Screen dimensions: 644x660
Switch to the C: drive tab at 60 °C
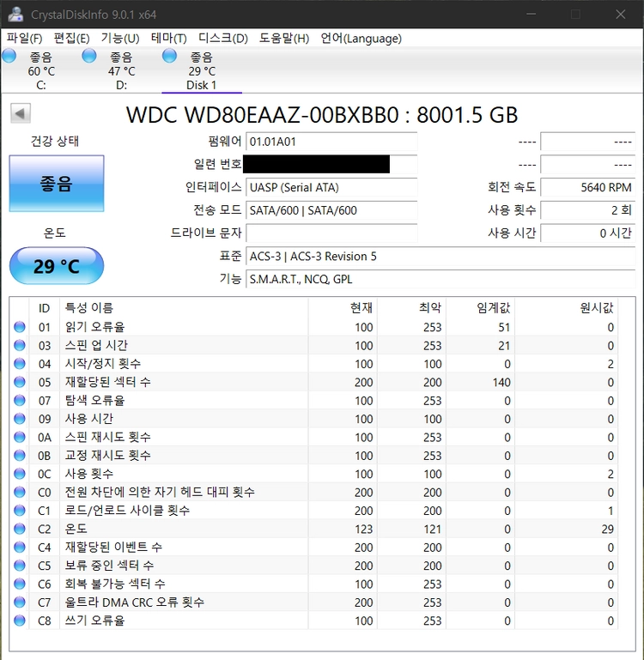[x=41, y=70]
